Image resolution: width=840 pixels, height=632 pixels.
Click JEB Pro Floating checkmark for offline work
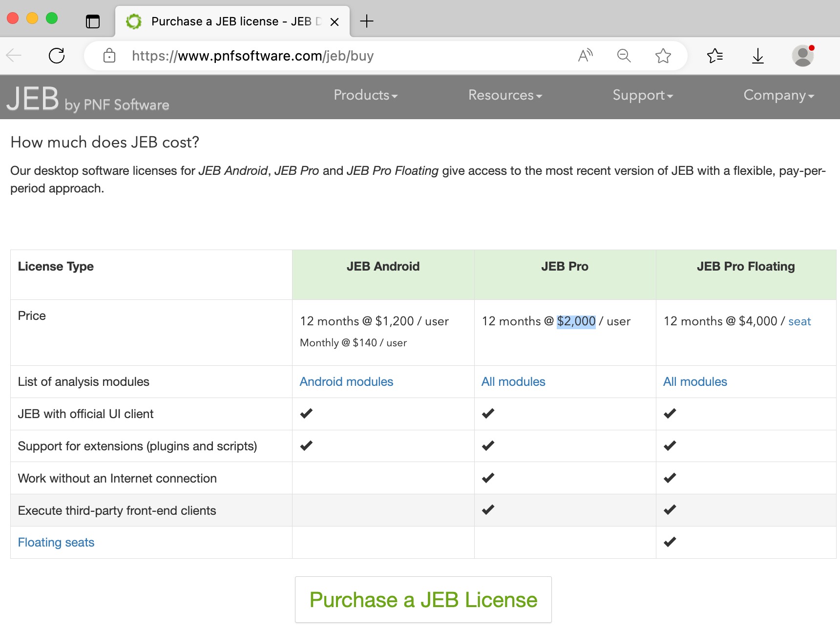pos(670,478)
